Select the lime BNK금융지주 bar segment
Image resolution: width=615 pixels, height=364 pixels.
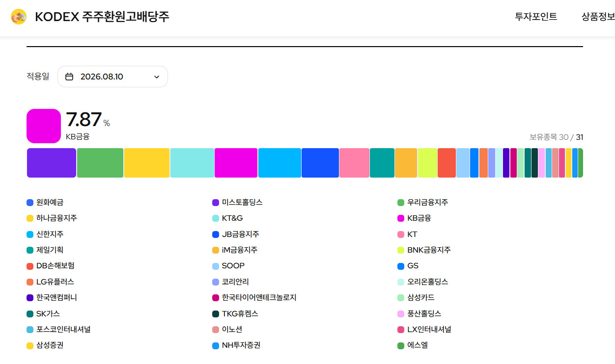427,163
